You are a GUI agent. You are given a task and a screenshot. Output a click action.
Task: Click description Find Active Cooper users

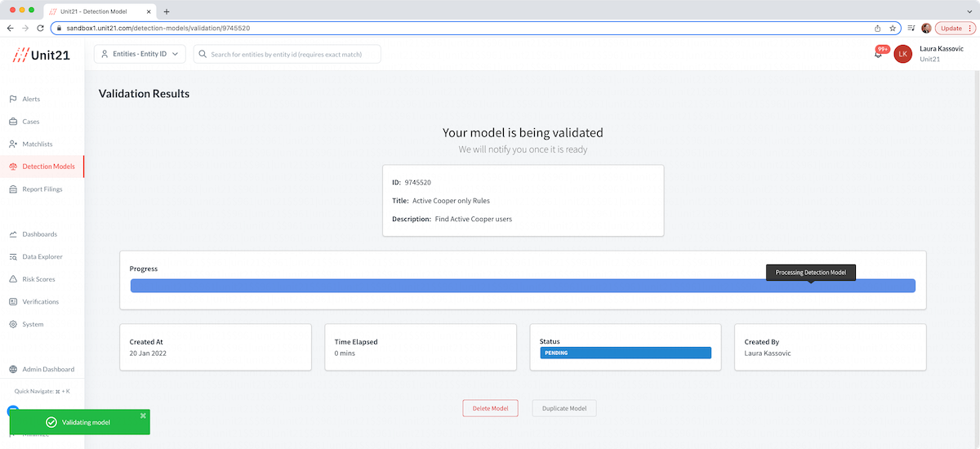click(474, 219)
